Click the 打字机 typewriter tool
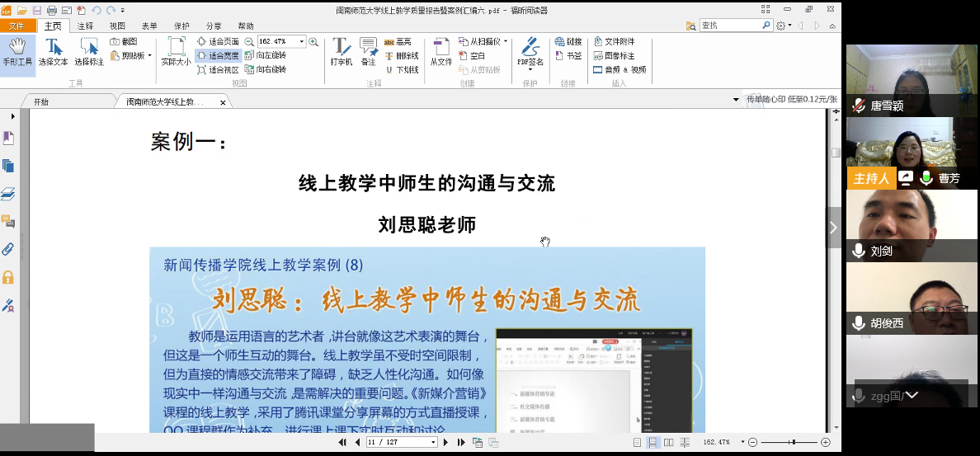This screenshot has width=980, height=456. click(x=341, y=52)
